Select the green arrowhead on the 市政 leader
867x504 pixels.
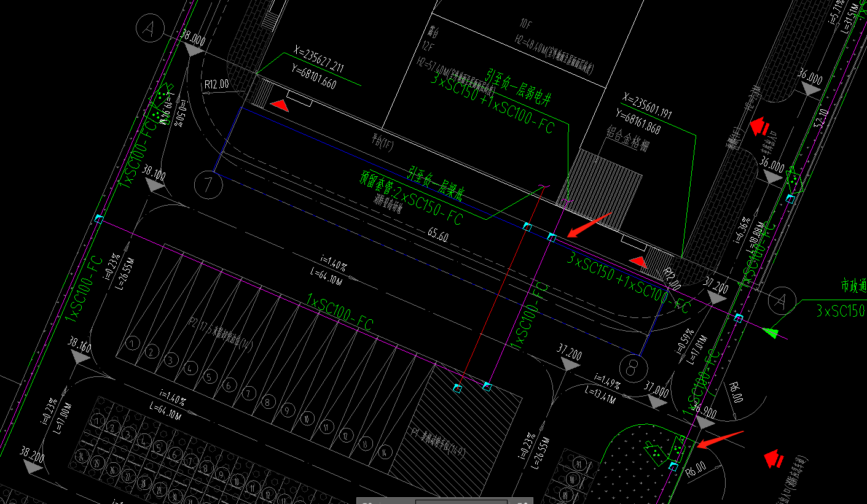(770, 333)
